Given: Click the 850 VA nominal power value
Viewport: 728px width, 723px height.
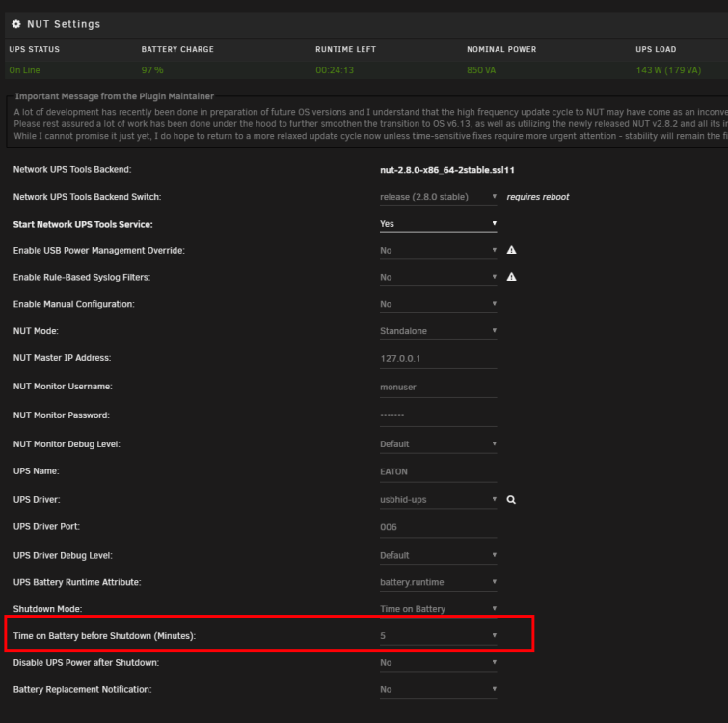Looking at the screenshot, I should click(481, 70).
